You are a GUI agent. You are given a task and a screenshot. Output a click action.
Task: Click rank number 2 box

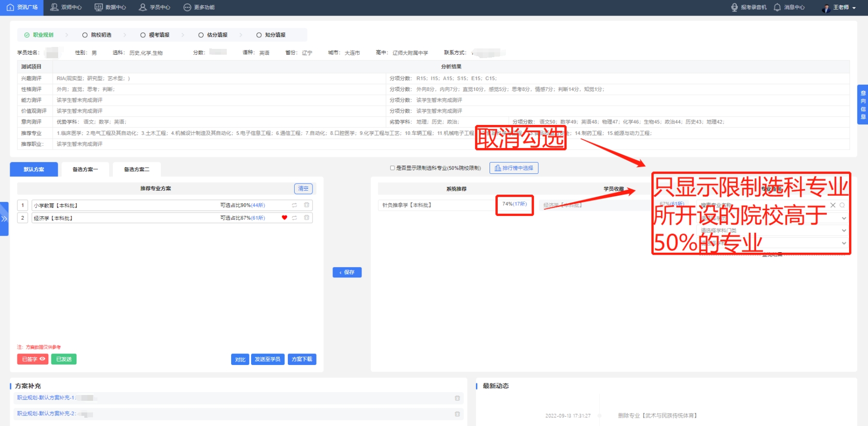pos(22,218)
